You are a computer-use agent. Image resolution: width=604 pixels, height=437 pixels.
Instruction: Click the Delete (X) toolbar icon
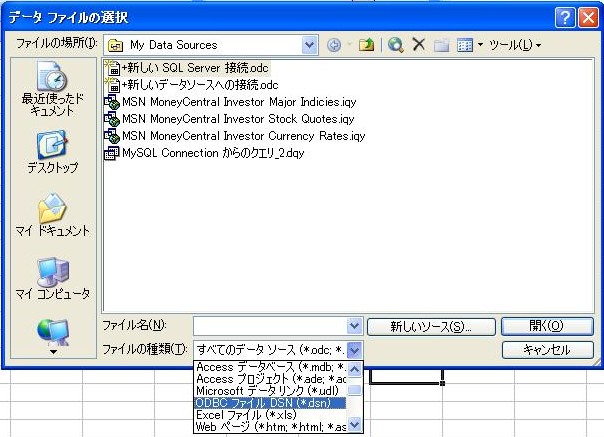419,45
